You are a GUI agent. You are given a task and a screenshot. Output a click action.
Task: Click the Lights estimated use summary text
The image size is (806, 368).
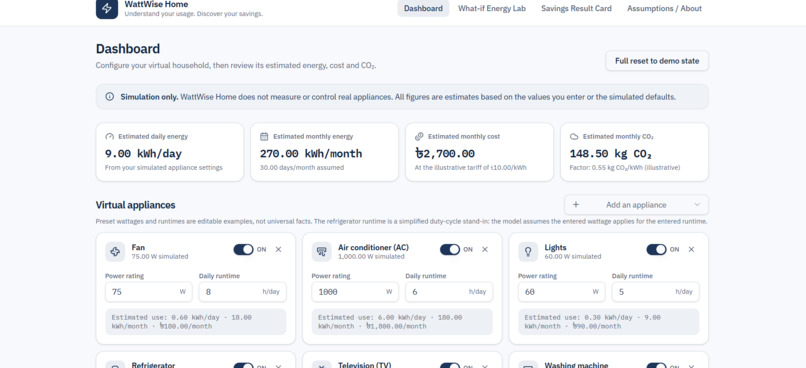click(609, 322)
